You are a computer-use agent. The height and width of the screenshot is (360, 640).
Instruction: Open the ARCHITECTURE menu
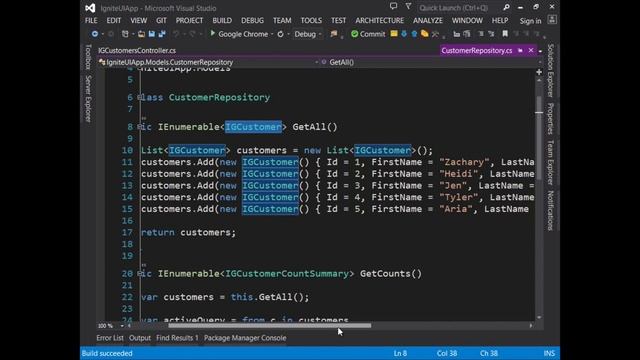[x=380, y=20]
